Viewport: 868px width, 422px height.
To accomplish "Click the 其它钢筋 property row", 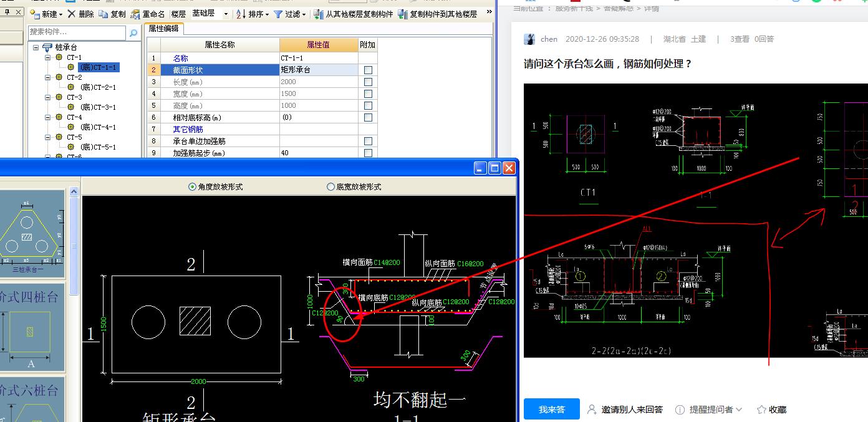I will (x=262, y=129).
